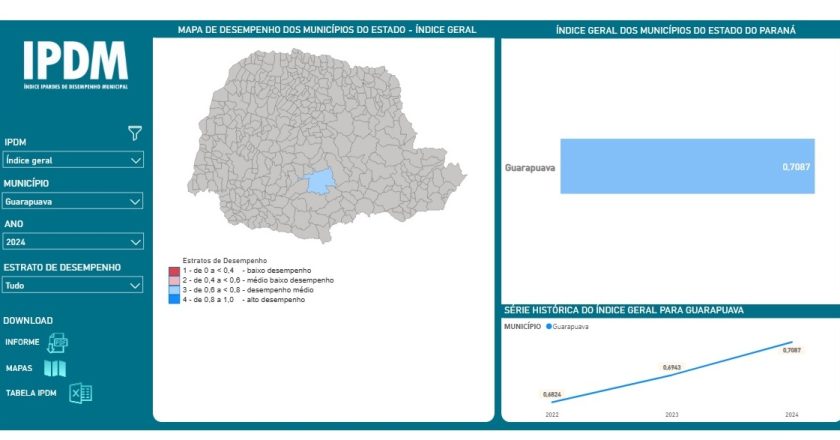Image resolution: width=840 pixels, height=440 pixels.
Task: Open the IPDM Índice geral dropdown
Action: [x=73, y=160]
